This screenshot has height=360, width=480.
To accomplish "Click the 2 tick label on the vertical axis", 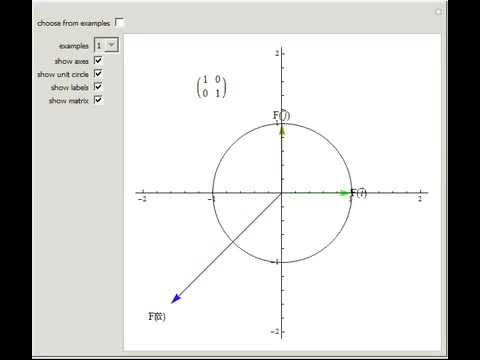I will (x=277, y=53).
